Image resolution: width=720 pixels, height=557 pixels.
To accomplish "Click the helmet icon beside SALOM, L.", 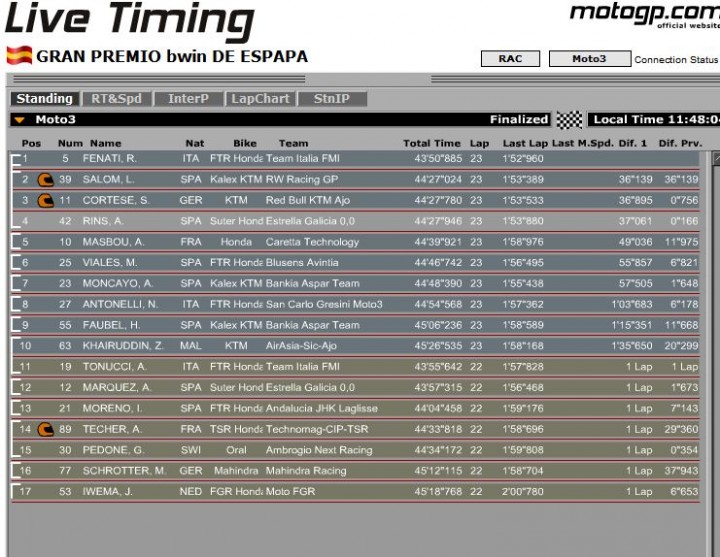I will [45, 180].
